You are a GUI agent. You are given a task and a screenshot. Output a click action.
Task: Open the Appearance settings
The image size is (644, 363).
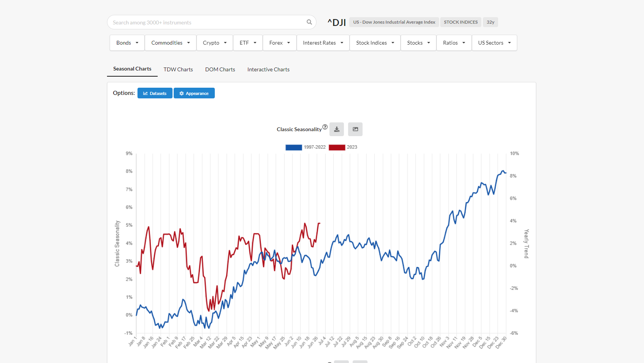194,93
